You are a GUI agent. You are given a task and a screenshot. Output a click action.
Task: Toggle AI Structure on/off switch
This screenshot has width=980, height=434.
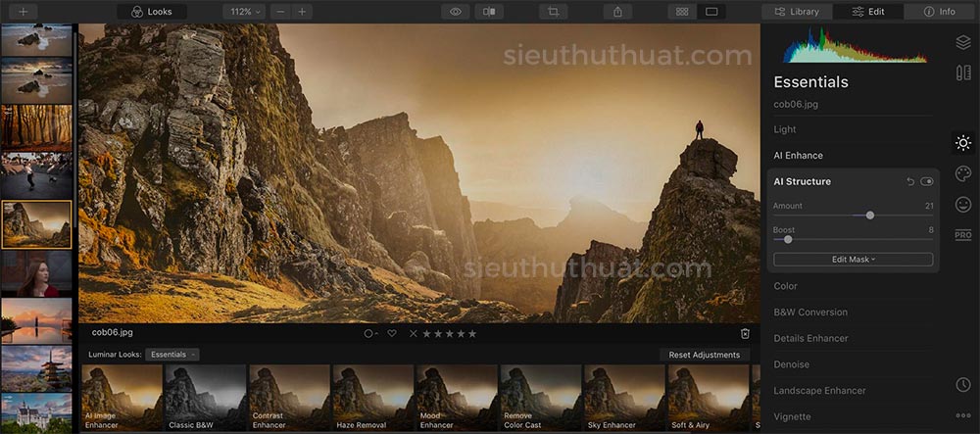pyautogui.click(x=927, y=181)
